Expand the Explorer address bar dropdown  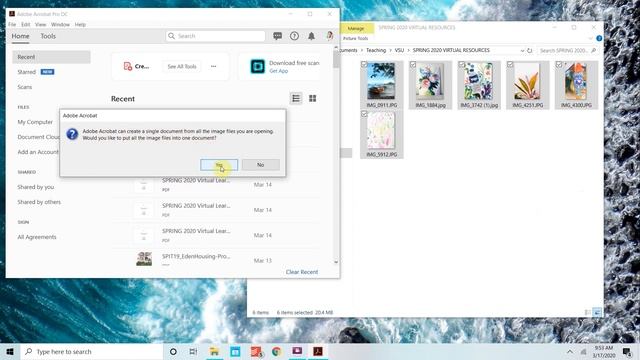tap(522, 51)
